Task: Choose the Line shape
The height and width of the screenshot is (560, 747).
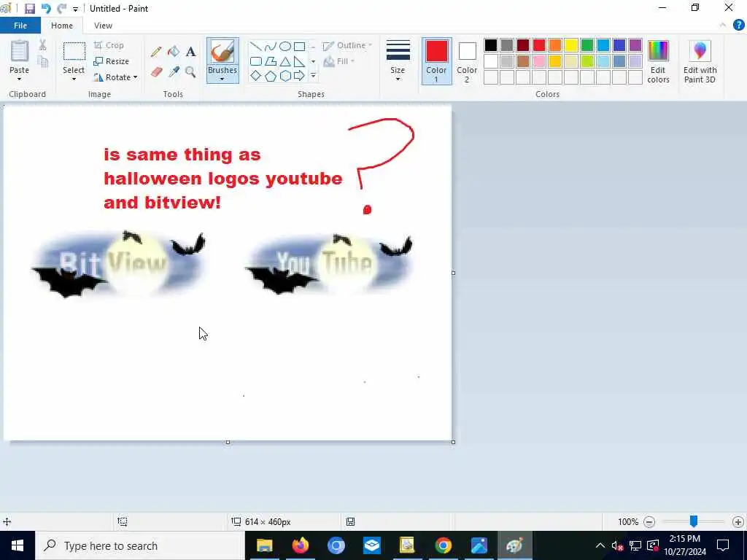Action: [256, 46]
